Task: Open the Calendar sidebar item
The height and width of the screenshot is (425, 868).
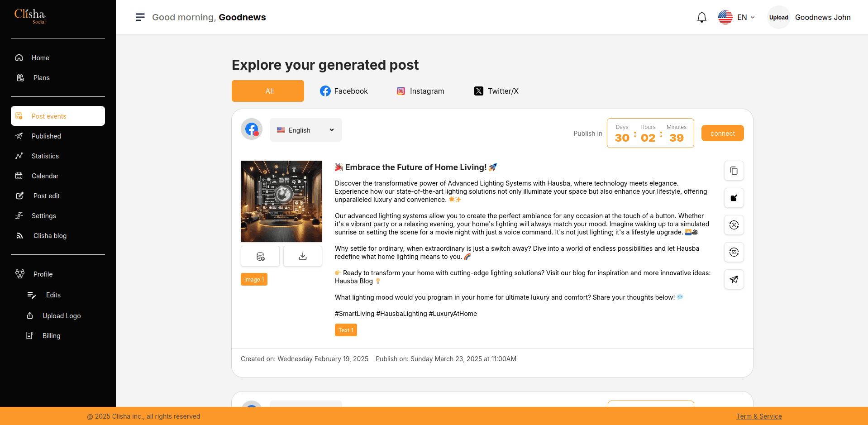Action: (45, 176)
